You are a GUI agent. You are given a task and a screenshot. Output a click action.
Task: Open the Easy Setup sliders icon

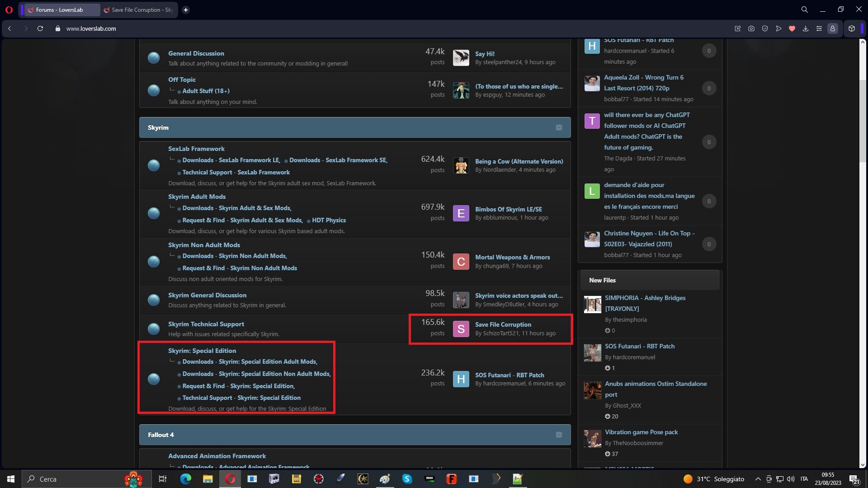pyautogui.click(x=819, y=28)
